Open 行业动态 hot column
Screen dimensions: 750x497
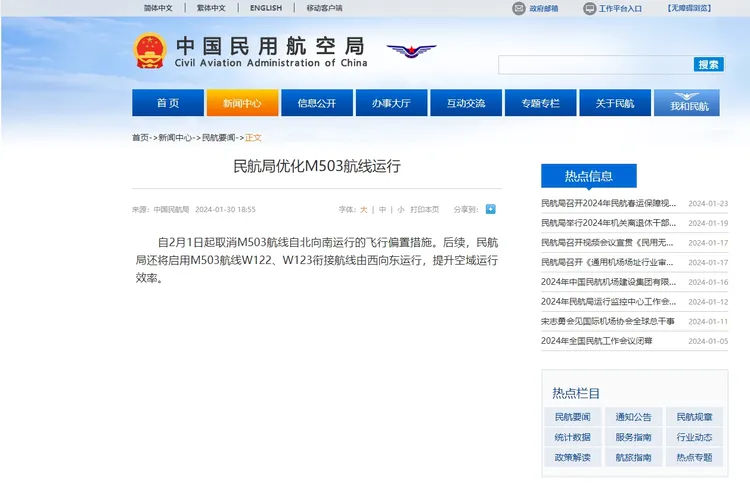694,437
